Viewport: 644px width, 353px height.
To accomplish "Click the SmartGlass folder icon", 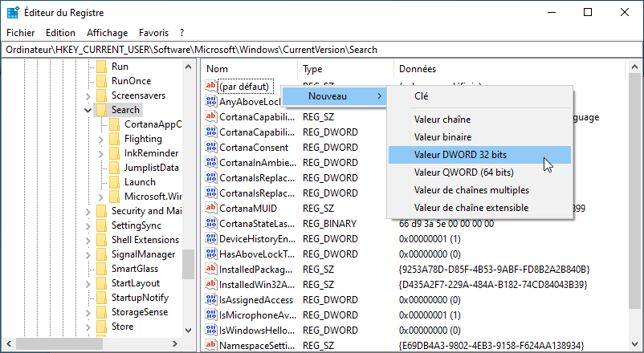I will (101, 269).
